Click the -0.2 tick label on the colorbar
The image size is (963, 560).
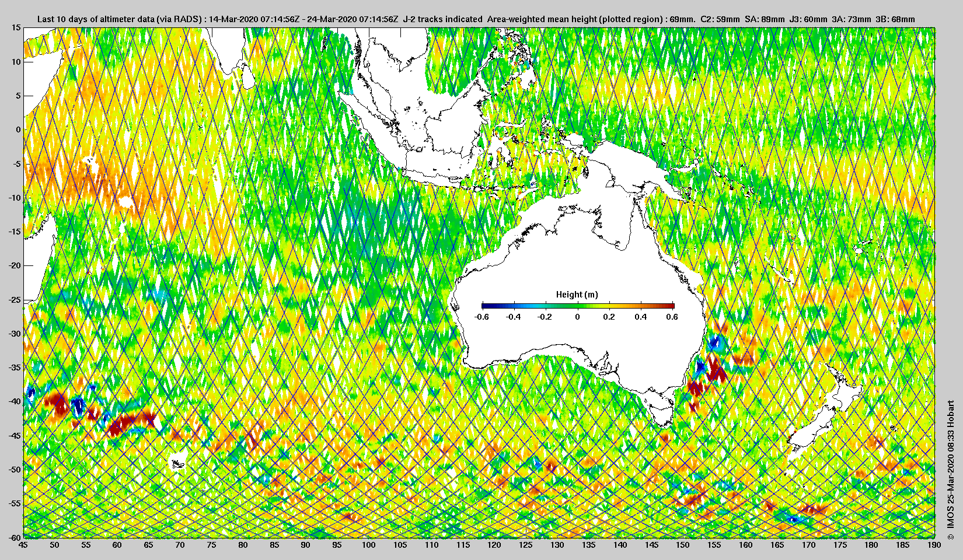(545, 317)
